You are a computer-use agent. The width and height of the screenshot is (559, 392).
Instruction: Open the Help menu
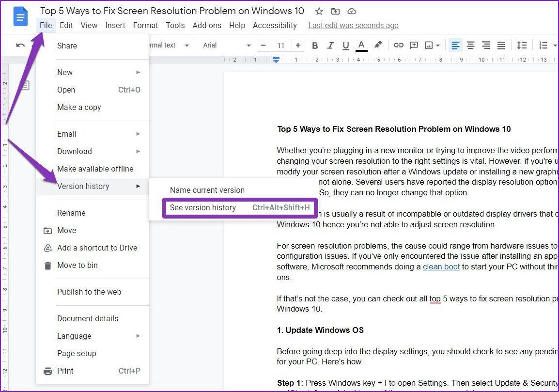[x=237, y=25]
